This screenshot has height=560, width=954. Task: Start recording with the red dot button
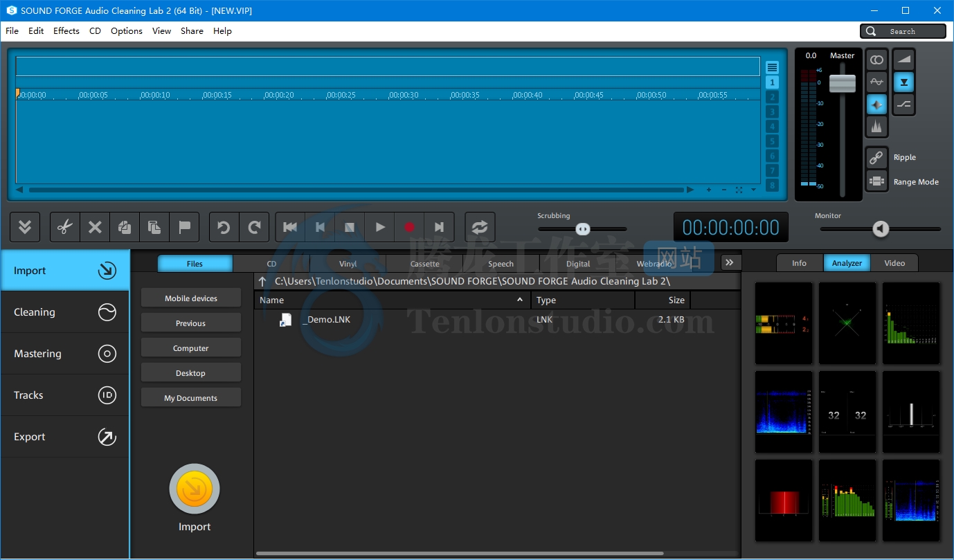(x=409, y=227)
